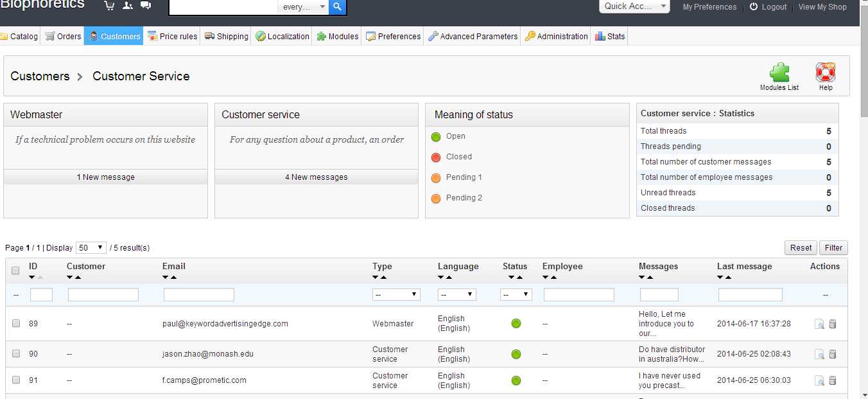The width and height of the screenshot is (868, 399).
Task: Check the box for thread 91
Action: coord(16,380)
